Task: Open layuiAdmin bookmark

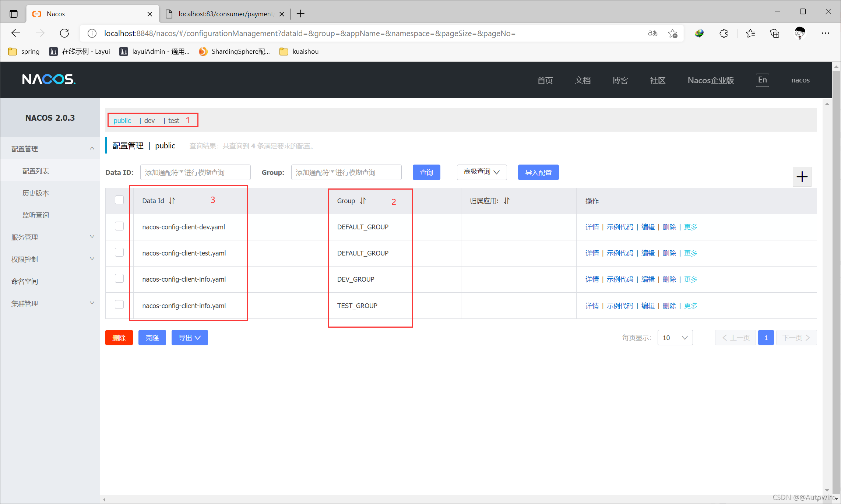Action: [154, 52]
